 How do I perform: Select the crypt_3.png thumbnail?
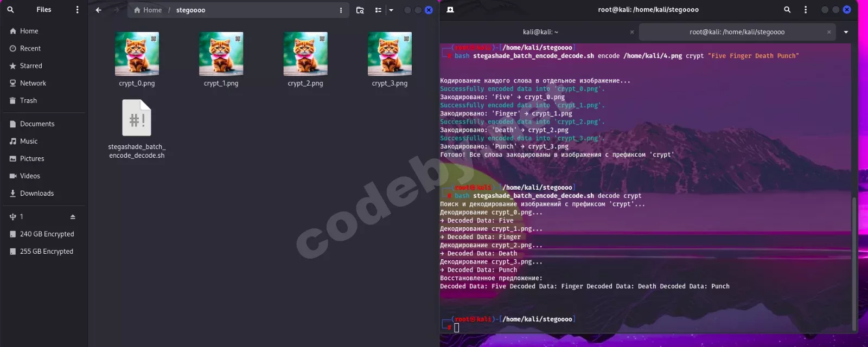point(390,54)
